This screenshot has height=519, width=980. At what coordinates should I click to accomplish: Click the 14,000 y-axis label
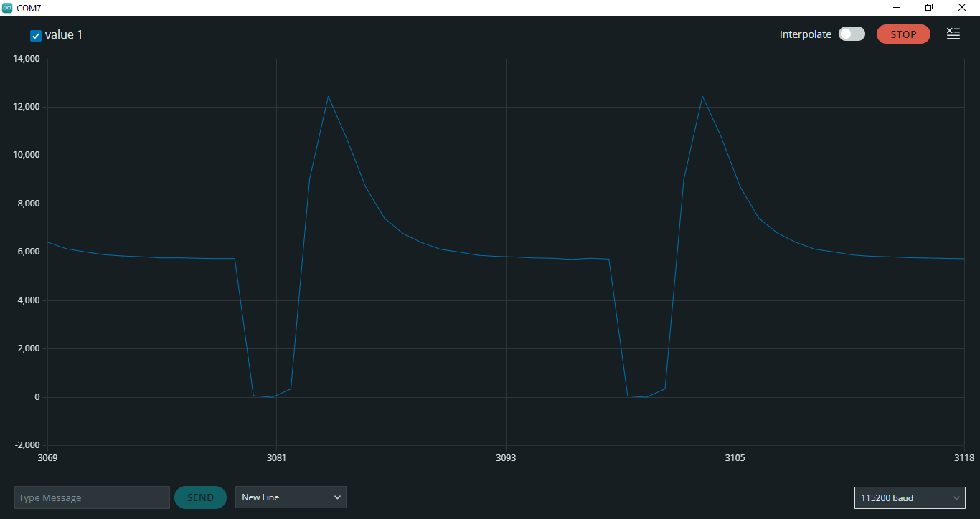pos(27,59)
